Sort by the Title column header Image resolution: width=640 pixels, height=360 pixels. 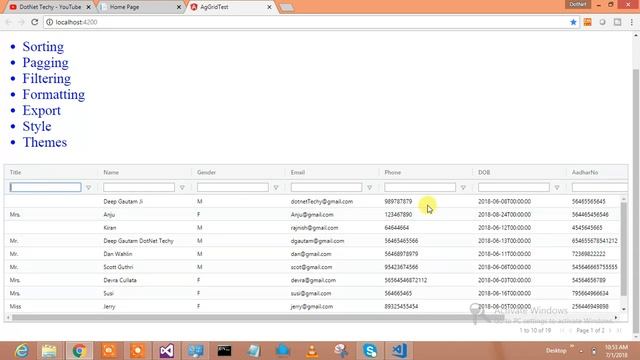(15, 172)
